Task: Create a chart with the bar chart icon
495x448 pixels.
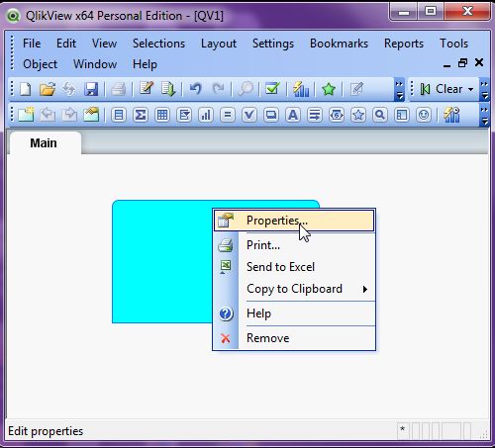Action: (x=206, y=115)
